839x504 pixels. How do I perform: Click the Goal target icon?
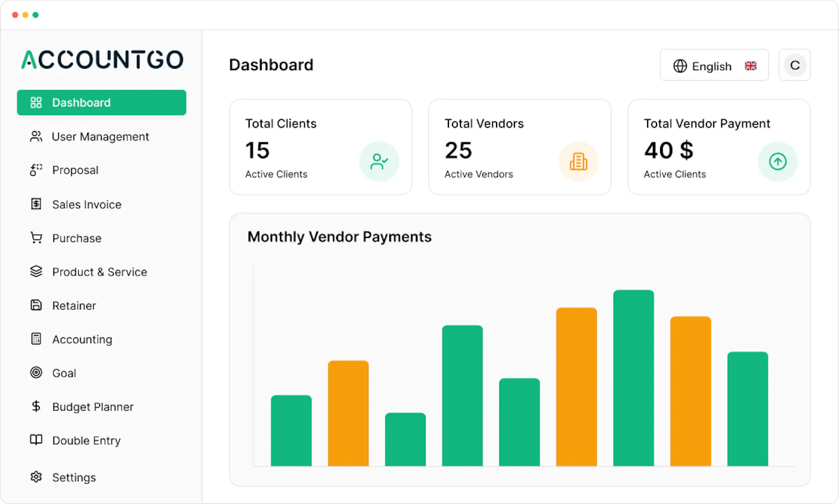point(36,372)
